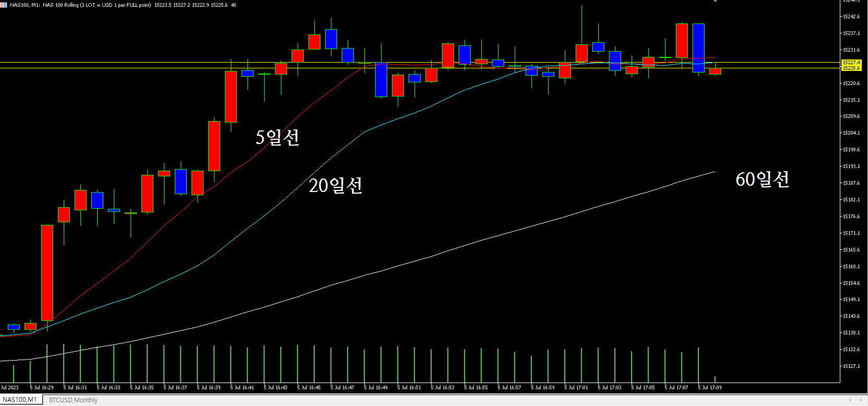This screenshot has height=406, width=868.
Task: Click the 15242.6 price scale label
Action: coord(851,17)
